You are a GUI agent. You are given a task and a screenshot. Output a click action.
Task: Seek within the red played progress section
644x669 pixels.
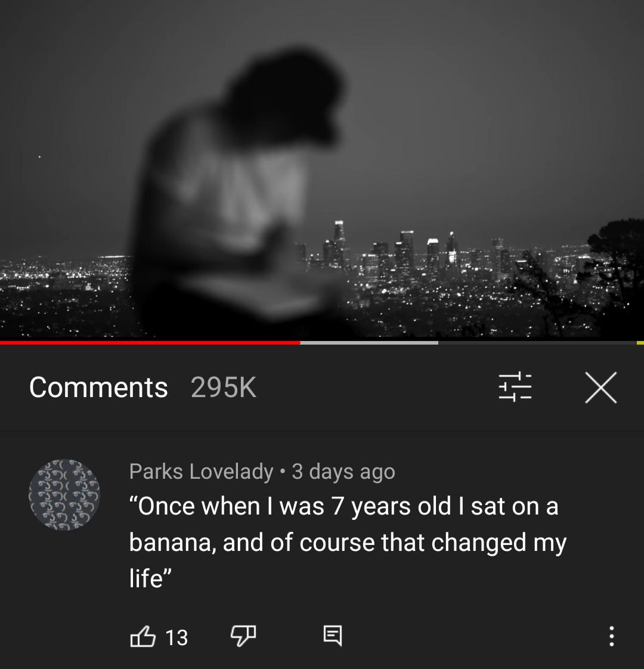(x=149, y=342)
